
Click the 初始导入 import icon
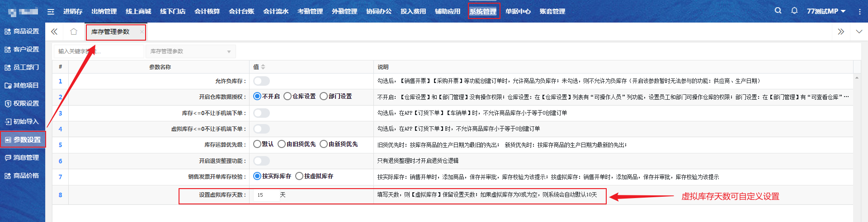pyautogui.click(x=8, y=122)
